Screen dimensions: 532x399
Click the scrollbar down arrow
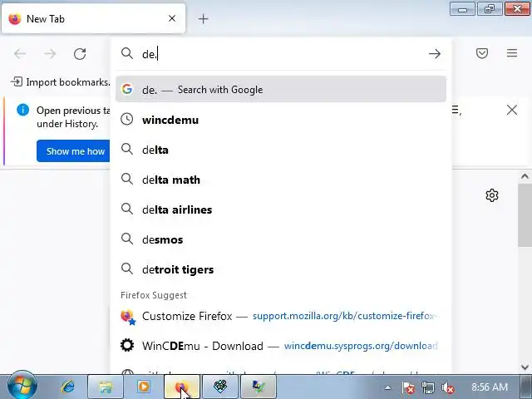[525, 367]
